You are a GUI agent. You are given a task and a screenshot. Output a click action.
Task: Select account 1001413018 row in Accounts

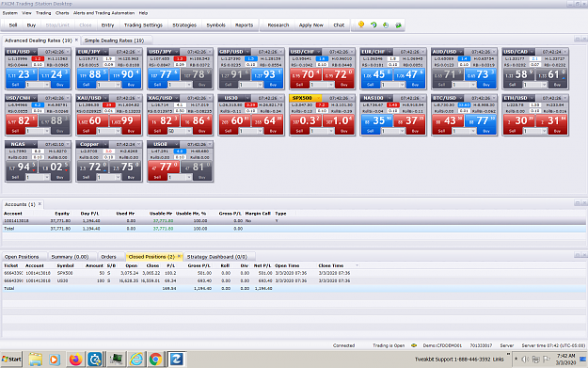click(x=294, y=221)
